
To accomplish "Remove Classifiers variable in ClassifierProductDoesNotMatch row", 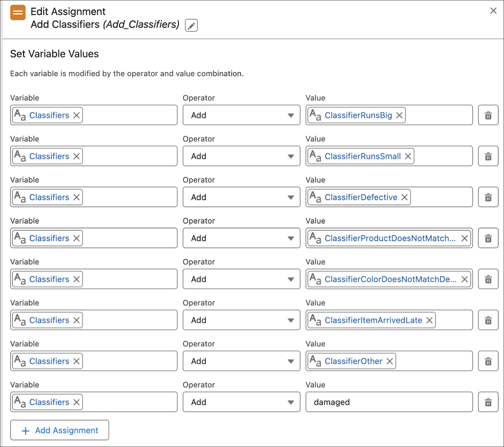I will coord(76,238).
